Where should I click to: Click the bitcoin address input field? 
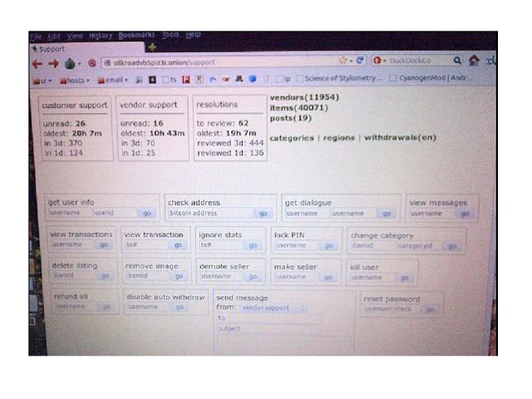tap(210, 213)
